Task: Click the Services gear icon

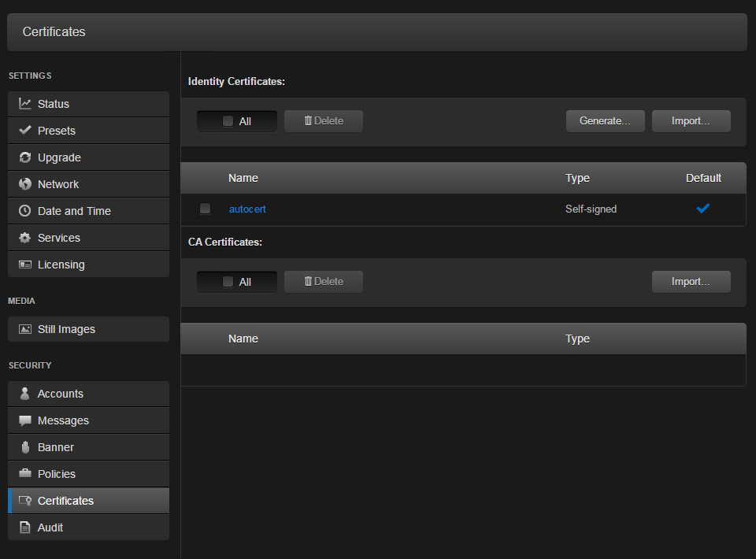Action: click(x=25, y=238)
